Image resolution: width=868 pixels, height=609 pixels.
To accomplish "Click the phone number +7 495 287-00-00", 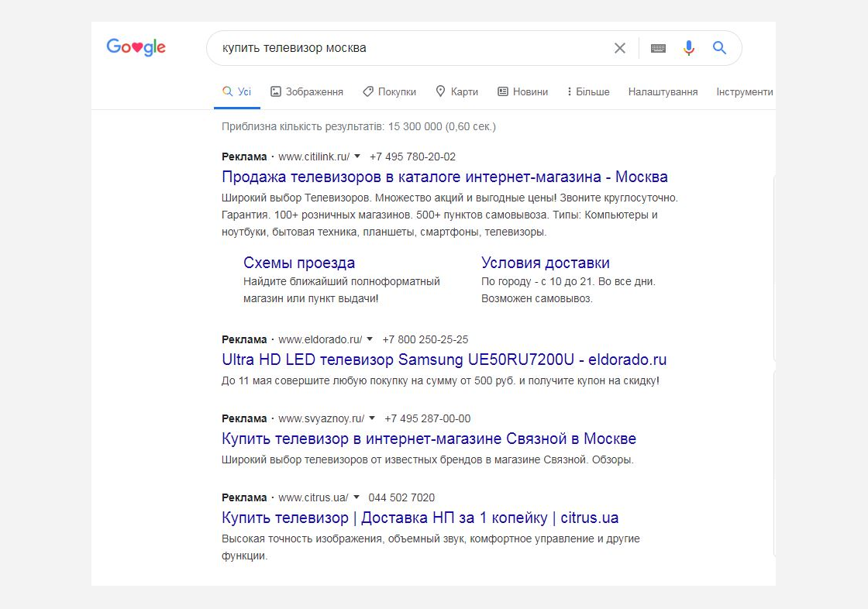I will 427,418.
